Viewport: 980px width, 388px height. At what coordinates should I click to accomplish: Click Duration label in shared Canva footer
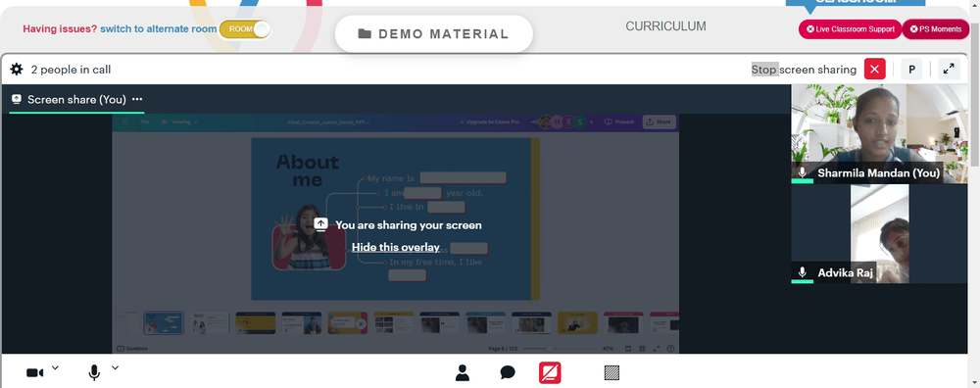(x=132, y=348)
